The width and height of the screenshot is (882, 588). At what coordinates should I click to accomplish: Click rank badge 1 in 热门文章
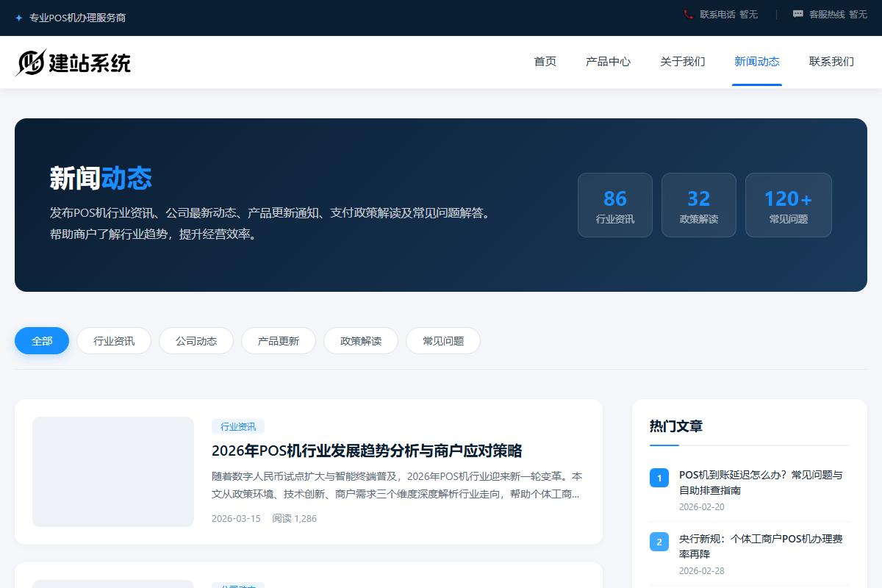(x=659, y=478)
